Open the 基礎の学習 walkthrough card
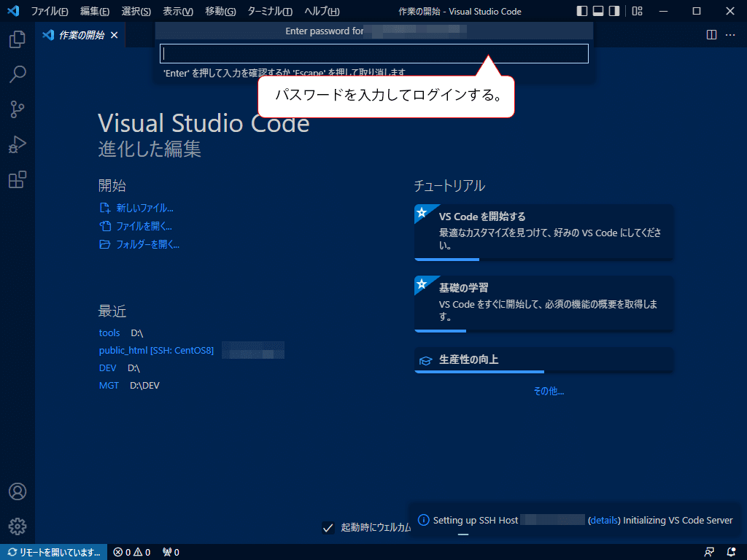 (543, 303)
